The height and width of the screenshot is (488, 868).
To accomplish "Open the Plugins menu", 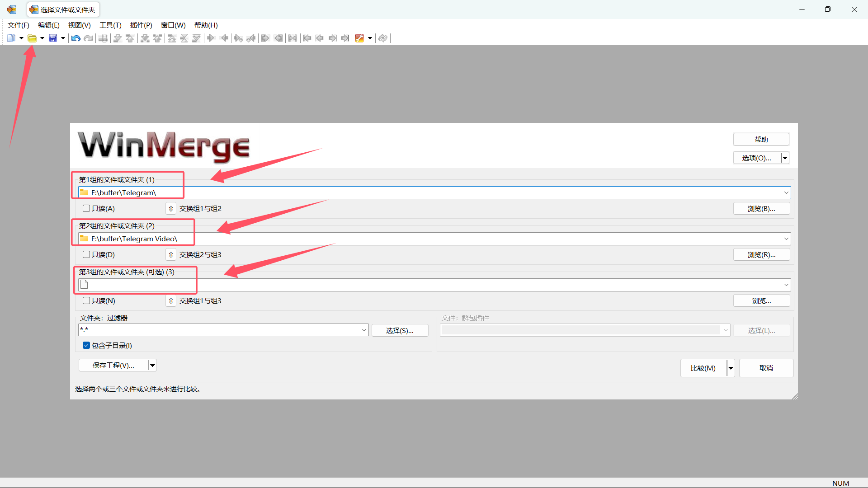I will click(x=141, y=25).
